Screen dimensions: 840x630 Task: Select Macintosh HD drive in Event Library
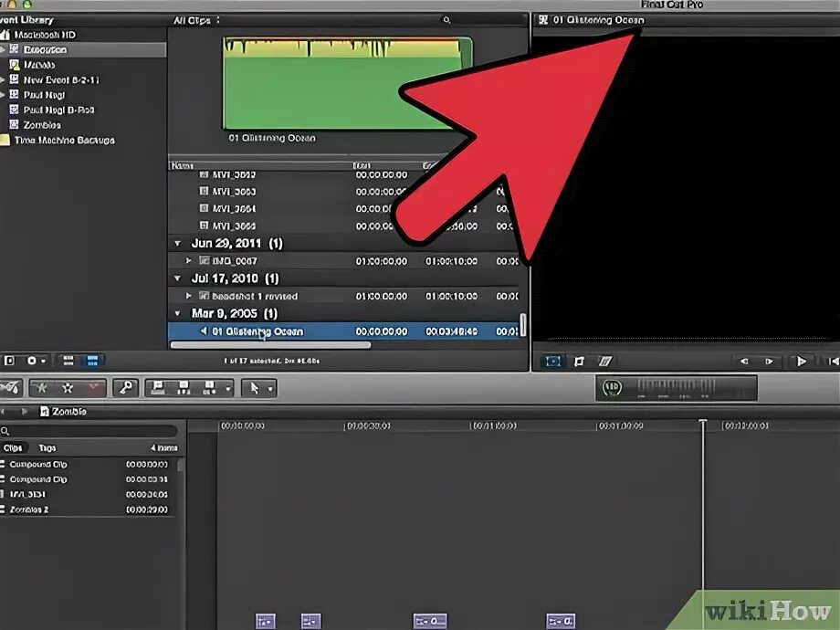point(45,35)
